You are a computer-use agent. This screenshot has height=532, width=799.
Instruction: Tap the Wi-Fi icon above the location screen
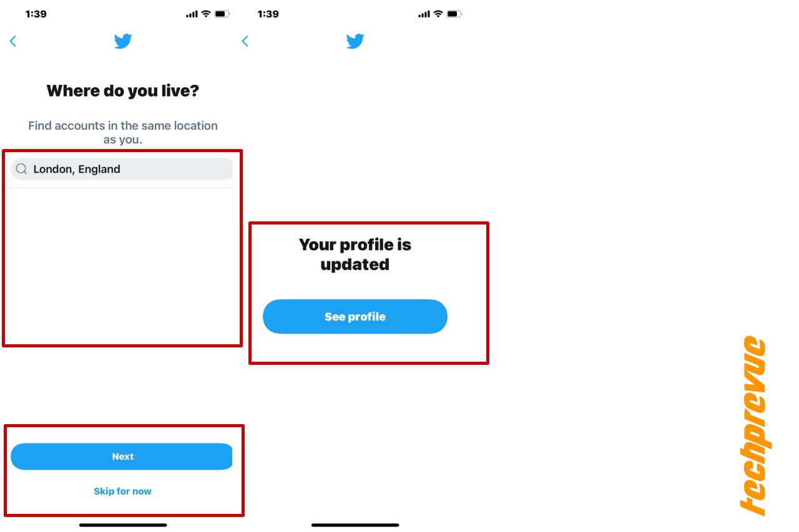point(206,14)
